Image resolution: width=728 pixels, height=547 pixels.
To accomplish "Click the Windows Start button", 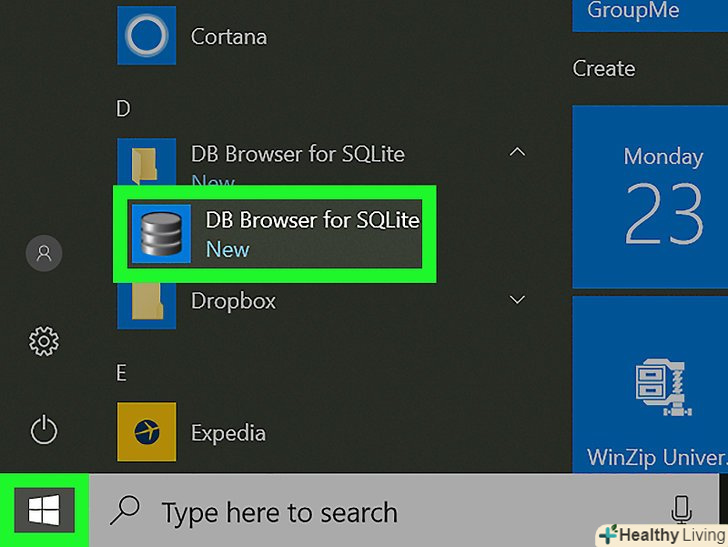I will pyautogui.click(x=44, y=510).
